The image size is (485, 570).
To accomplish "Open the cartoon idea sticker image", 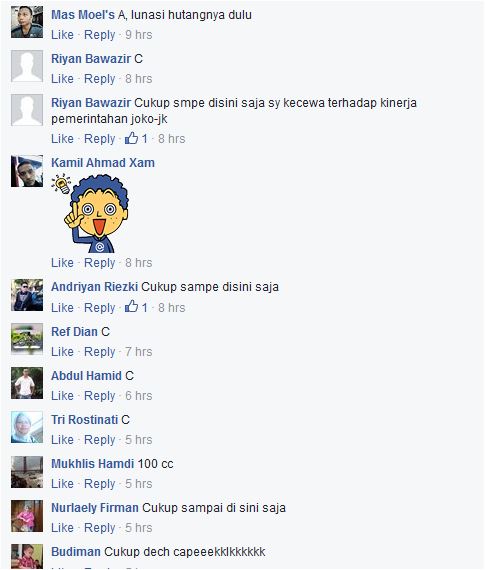I will [89, 213].
